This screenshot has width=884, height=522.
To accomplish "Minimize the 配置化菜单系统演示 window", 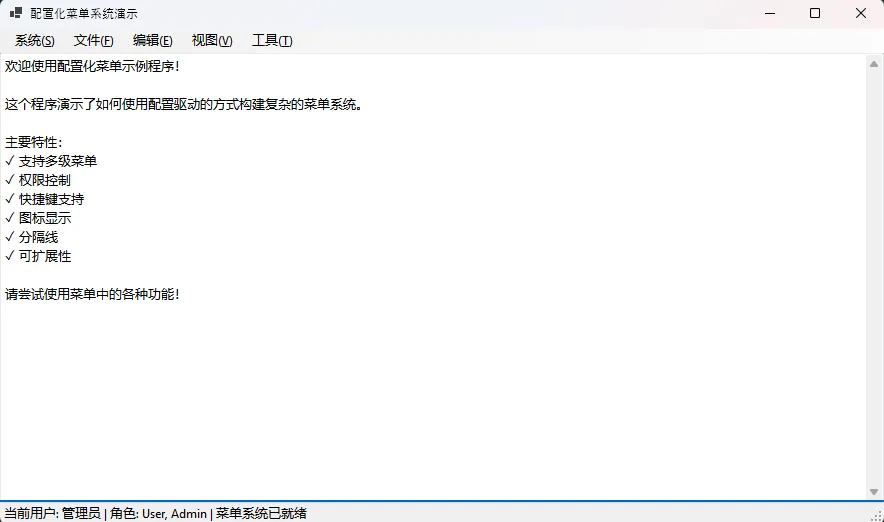I will [x=770, y=14].
